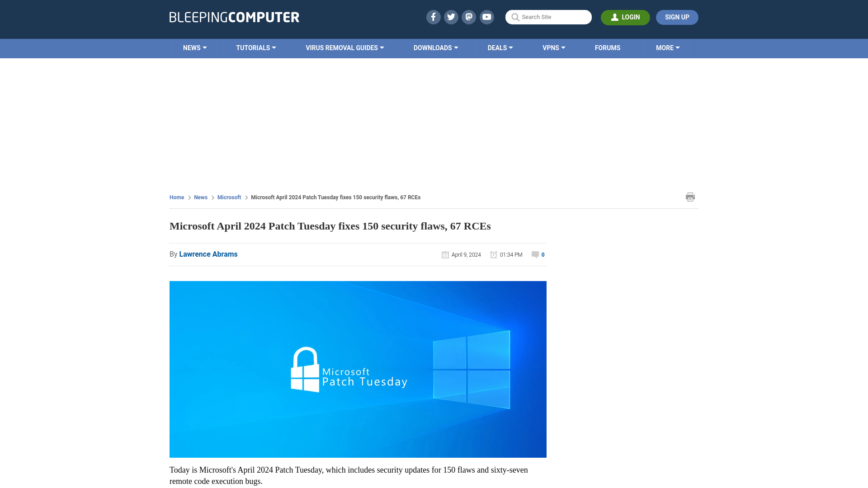Image resolution: width=868 pixels, height=488 pixels.
Task: Open the Mastodon social icon link
Action: click(x=469, y=17)
